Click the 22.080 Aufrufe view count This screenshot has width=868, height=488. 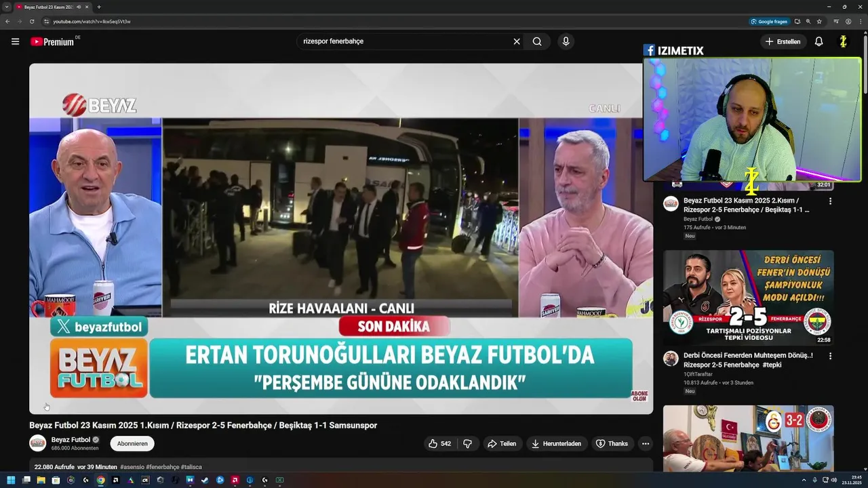tap(54, 467)
